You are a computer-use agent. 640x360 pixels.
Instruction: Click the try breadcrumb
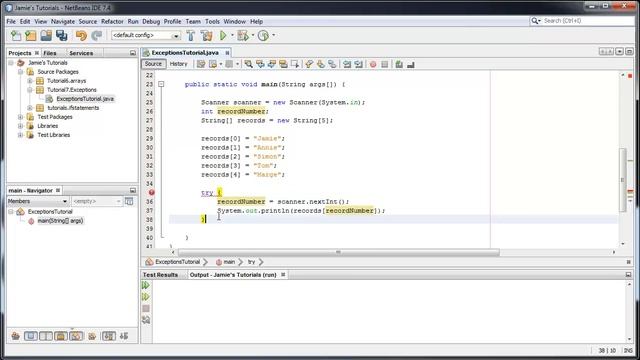[251, 262]
